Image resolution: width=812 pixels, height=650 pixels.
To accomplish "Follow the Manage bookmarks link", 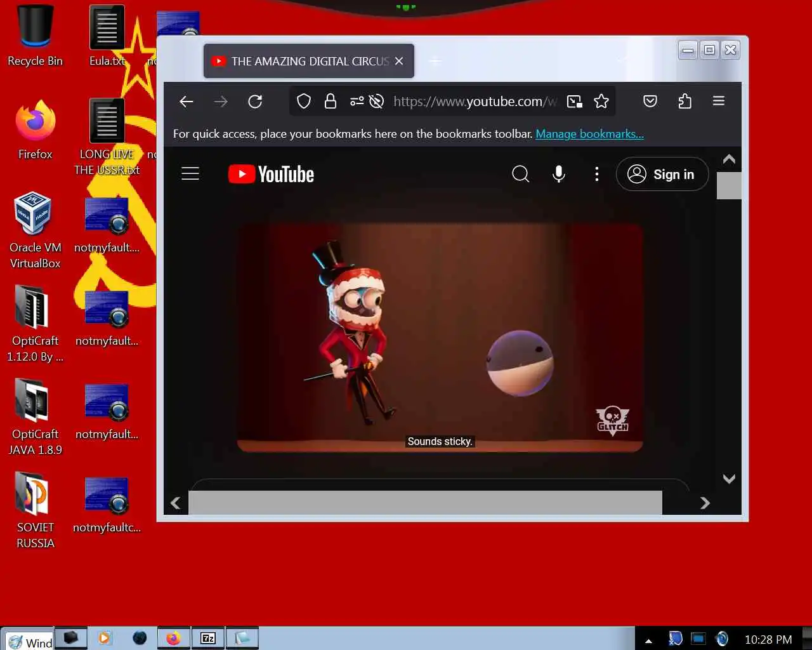I will click(x=589, y=134).
